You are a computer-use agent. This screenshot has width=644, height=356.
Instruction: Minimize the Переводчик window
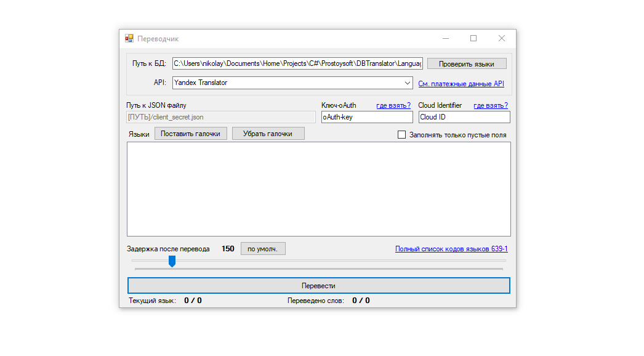coord(445,38)
